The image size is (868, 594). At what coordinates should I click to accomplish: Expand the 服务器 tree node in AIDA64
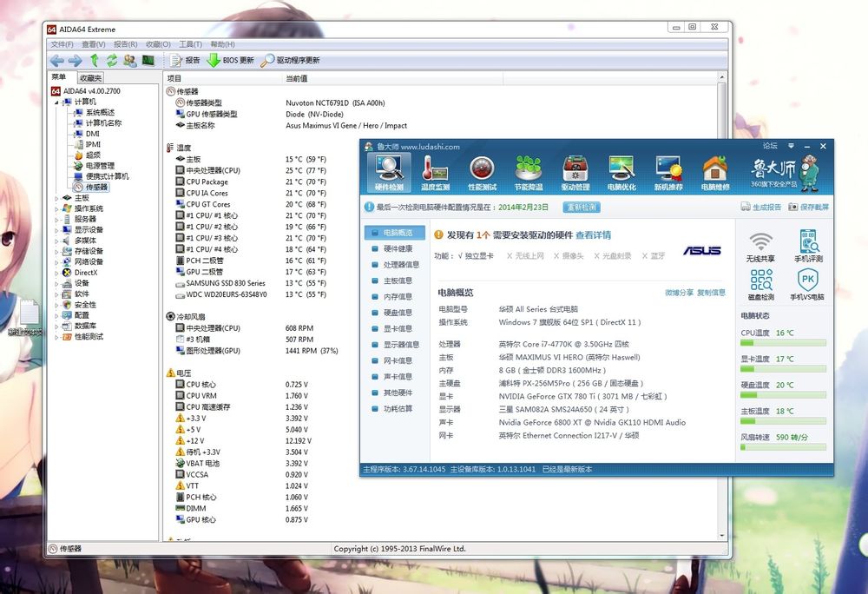[56, 219]
